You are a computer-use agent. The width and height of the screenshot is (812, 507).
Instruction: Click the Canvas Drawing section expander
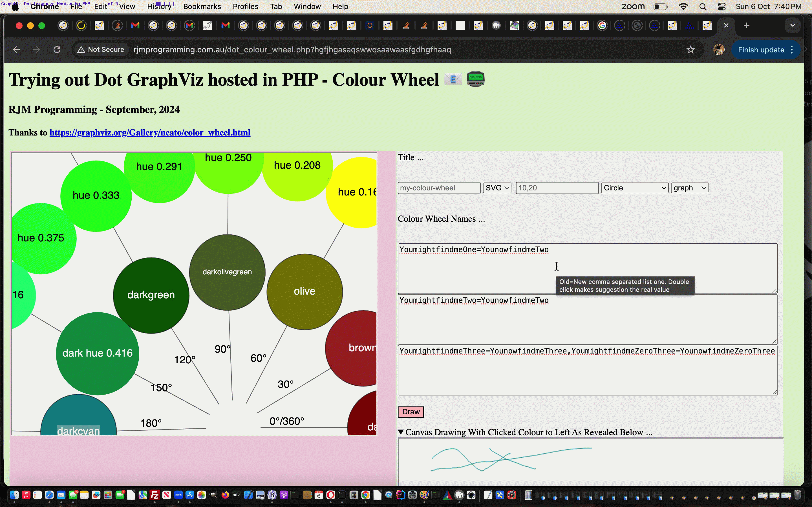401,432
